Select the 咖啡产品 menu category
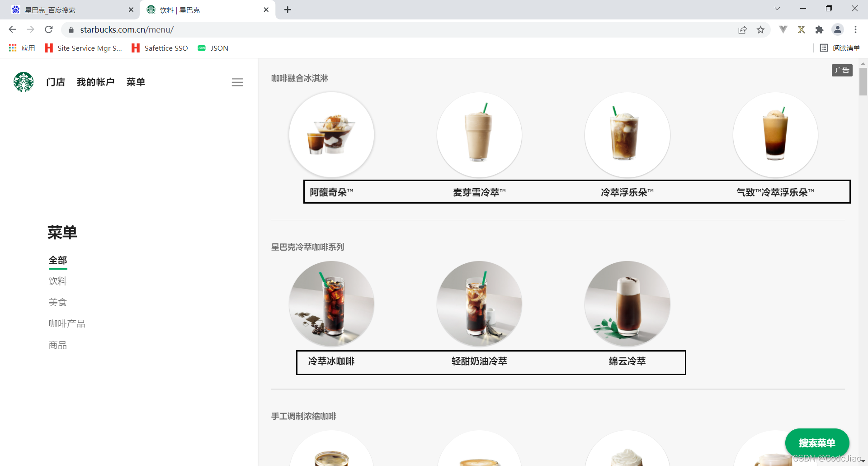Image resolution: width=868 pixels, height=466 pixels. pos(67,323)
